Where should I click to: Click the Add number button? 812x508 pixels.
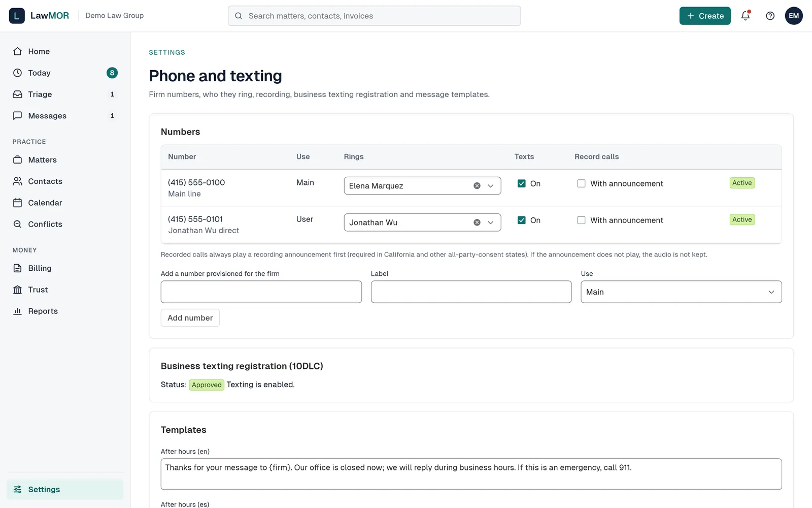click(190, 318)
